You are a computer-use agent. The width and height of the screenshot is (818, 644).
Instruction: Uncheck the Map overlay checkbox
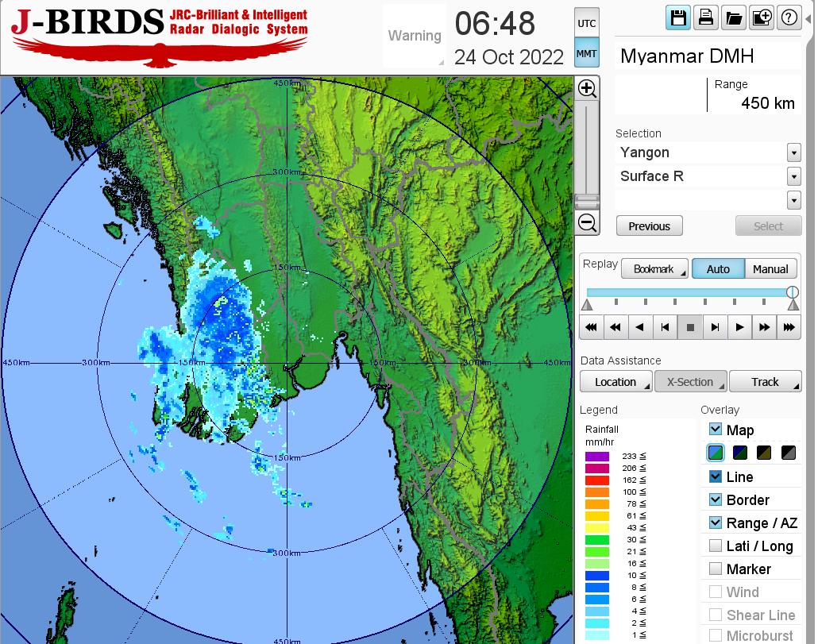click(716, 430)
